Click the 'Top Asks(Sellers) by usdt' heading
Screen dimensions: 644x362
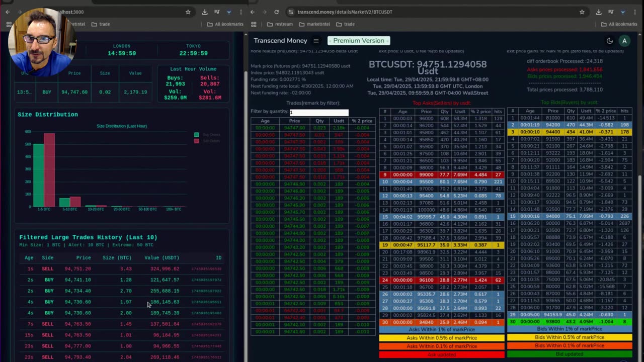(441, 103)
